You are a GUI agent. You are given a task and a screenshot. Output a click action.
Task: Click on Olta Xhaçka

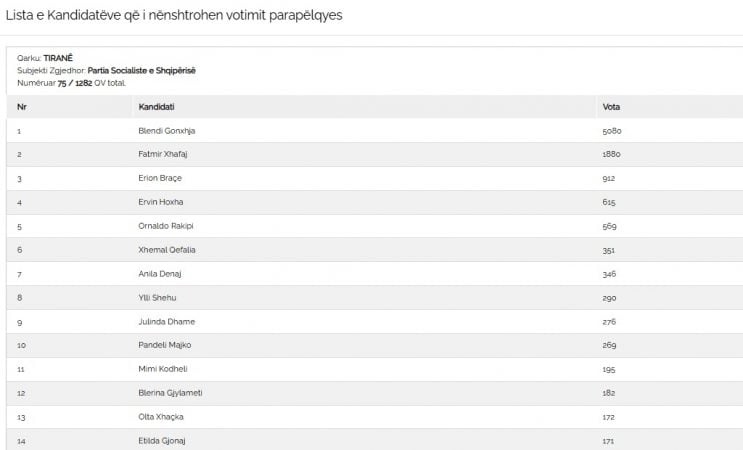tap(161, 417)
